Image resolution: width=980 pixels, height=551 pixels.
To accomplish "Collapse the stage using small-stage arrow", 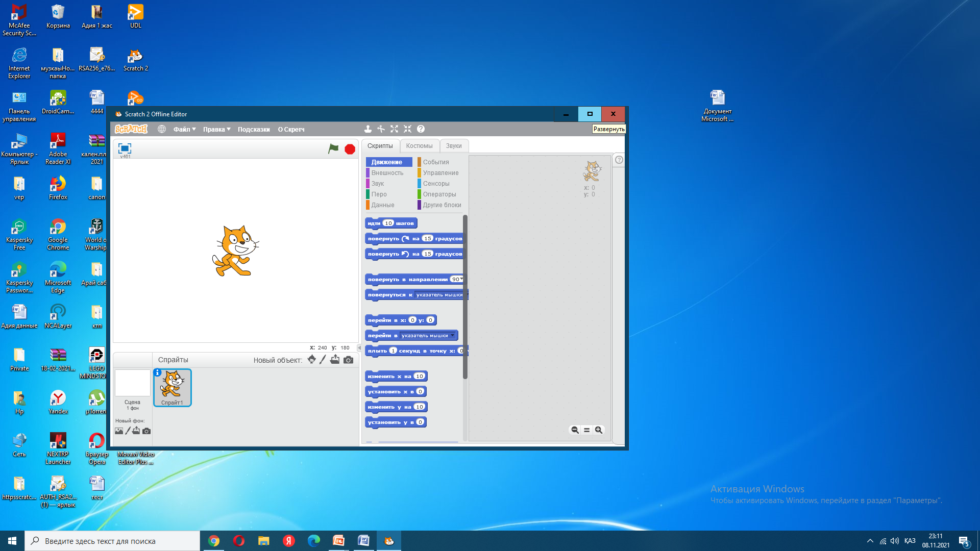I will (x=359, y=347).
